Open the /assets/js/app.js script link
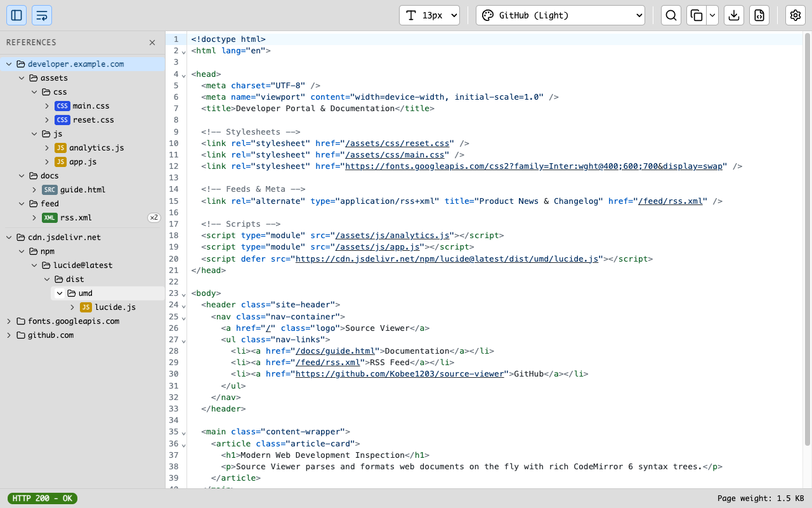Image resolution: width=812 pixels, height=508 pixels. pyautogui.click(x=377, y=247)
